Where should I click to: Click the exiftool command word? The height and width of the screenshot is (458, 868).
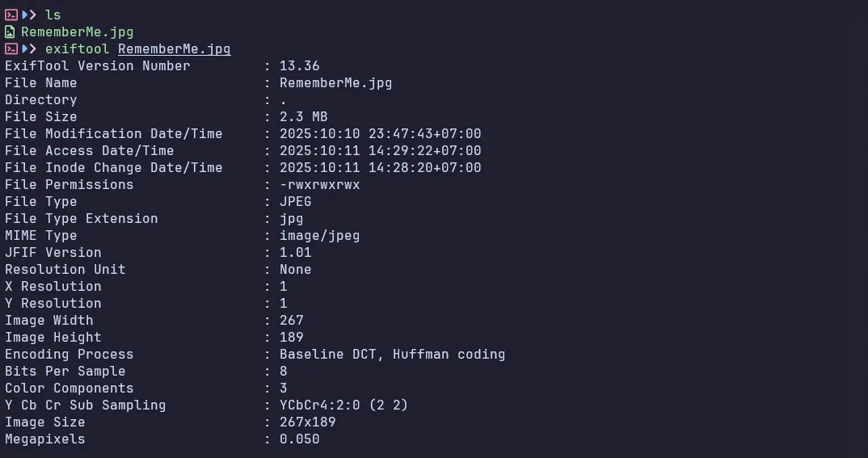pos(77,49)
